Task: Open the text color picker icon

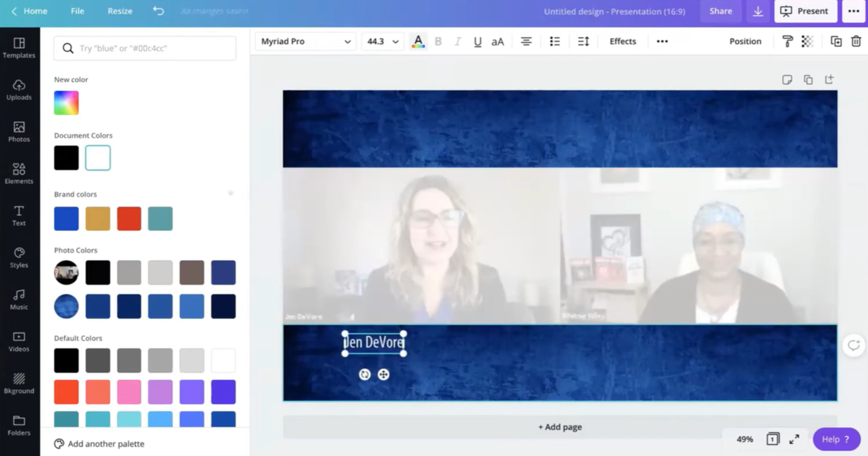Action: click(x=418, y=41)
